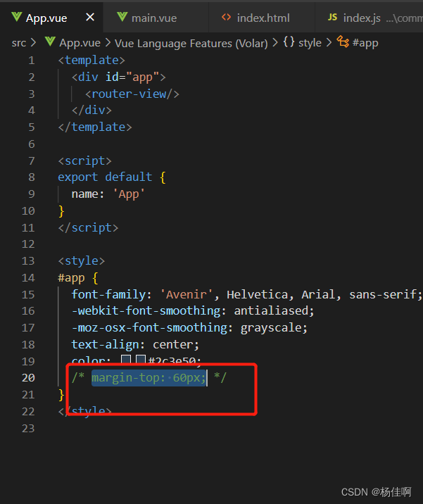Click the closing </script> tag
The height and width of the screenshot is (504, 423).
[x=88, y=228]
